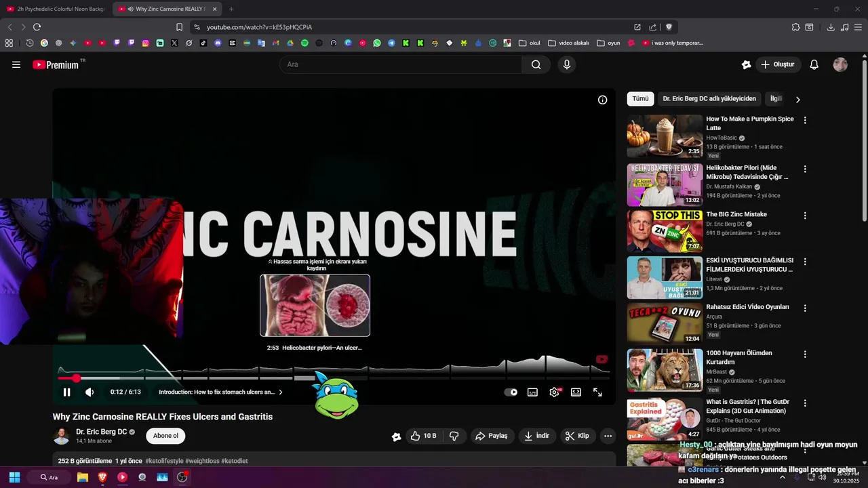Image resolution: width=868 pixels, height=488 pixels.
Task: Open the Instagram bookmark icon
Action: coord(145,43)
